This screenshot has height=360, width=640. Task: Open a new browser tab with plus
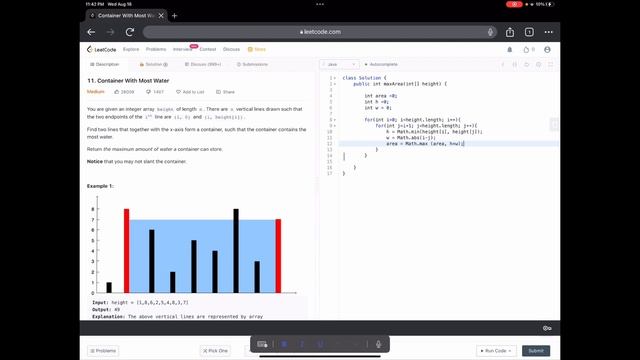click(175, 16)
